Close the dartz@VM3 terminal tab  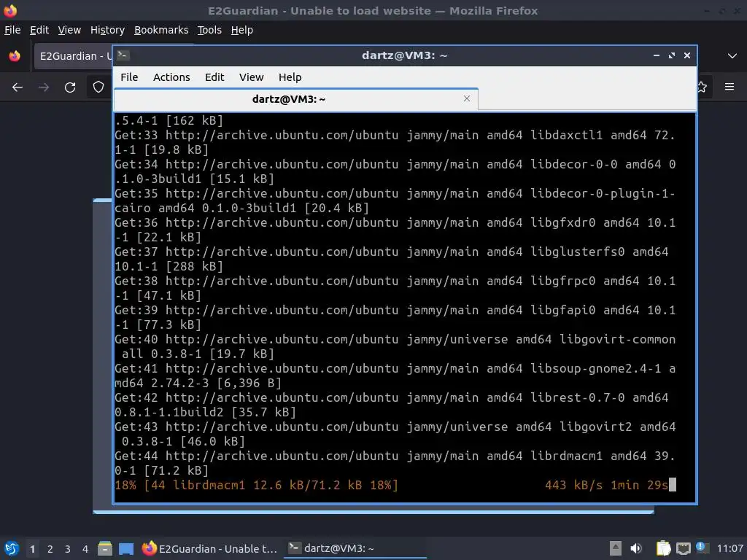tap(467, 98)
